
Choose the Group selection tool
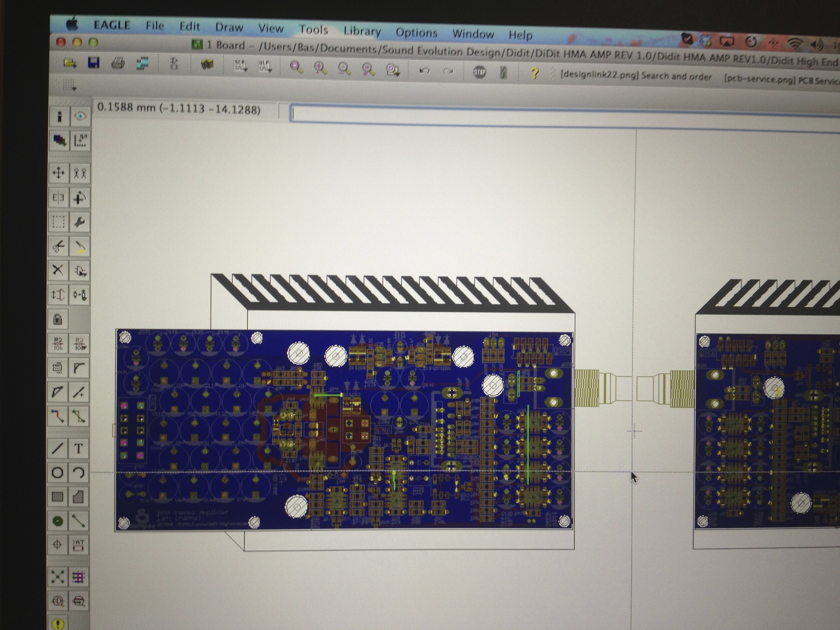coord(58,222)
